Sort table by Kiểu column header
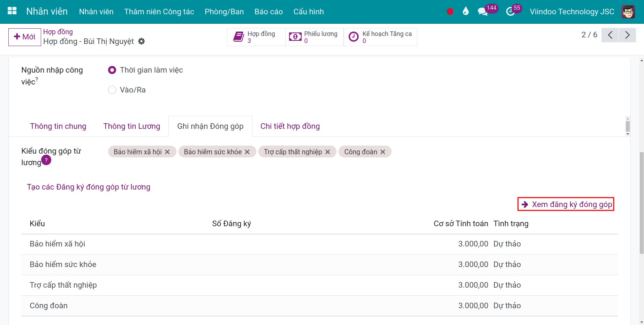 pyautogui.click(x=37, y=224)
